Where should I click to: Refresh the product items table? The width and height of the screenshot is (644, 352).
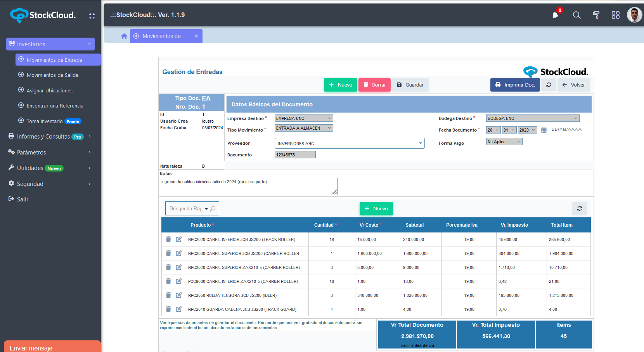coord(579,208)
